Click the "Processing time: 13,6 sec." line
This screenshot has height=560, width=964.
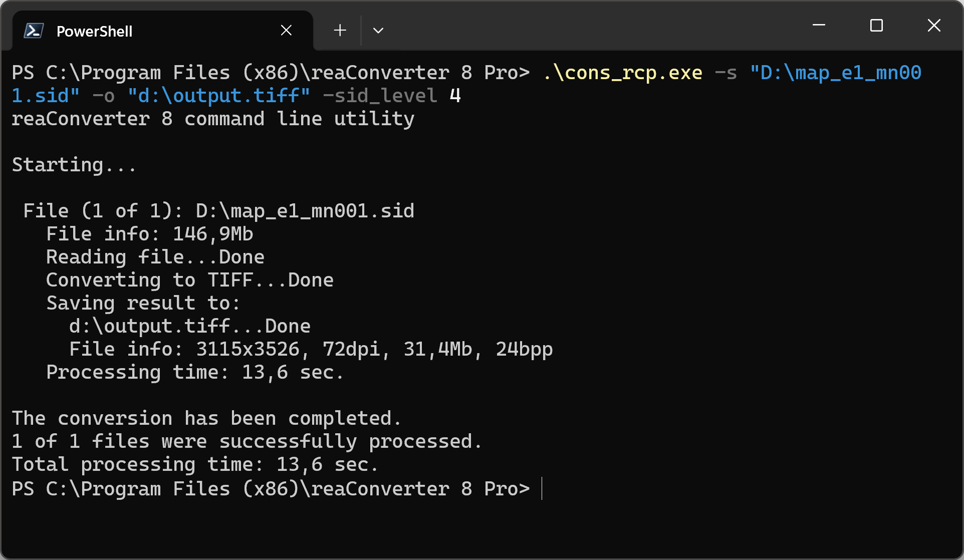pos(195,373)
